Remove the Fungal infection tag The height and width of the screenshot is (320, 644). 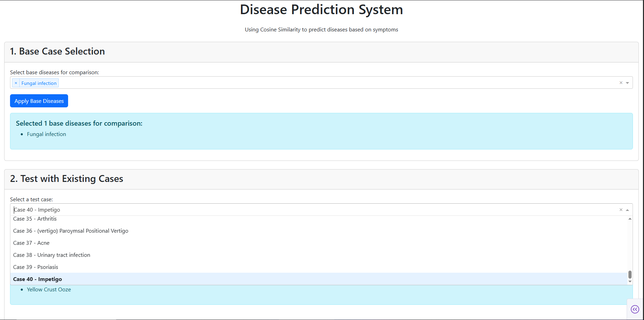click(x=16, y=83)
